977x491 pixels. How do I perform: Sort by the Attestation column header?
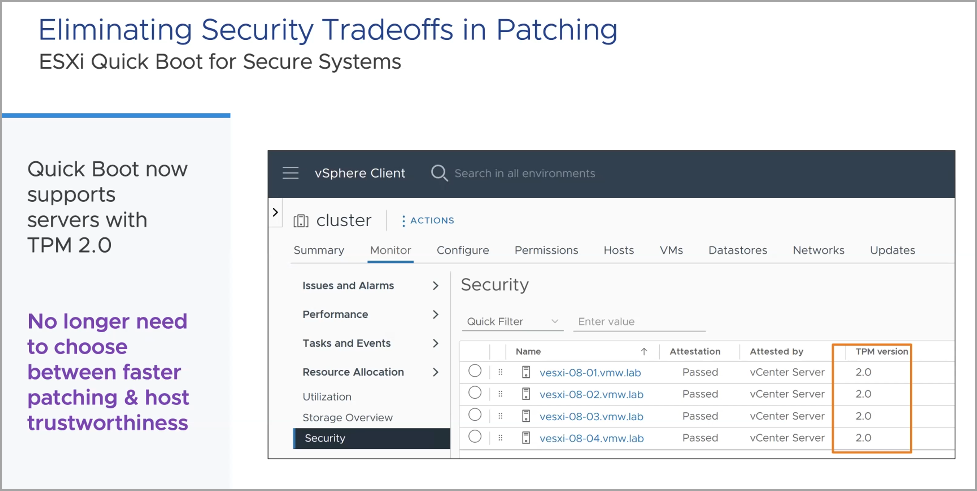(695, 351)
